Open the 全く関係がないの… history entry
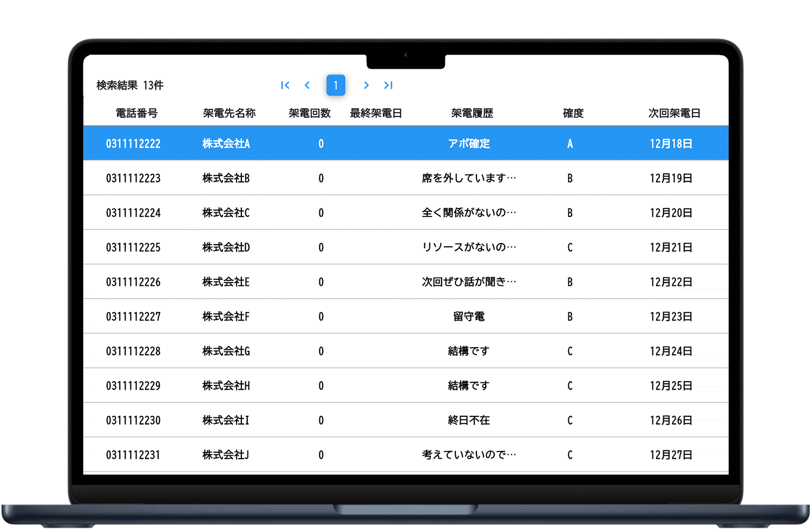This screenshot has width=812, height=530. point(469,213)
